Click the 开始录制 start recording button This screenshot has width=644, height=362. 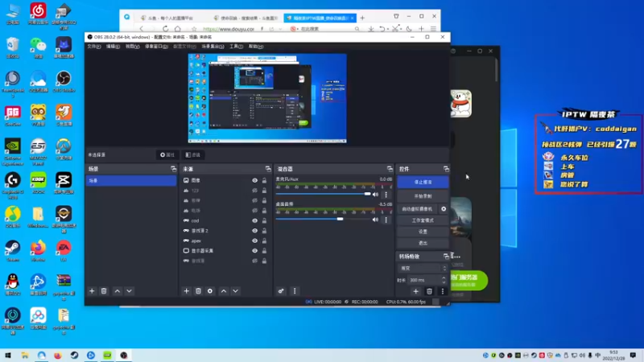click(423, 196)
